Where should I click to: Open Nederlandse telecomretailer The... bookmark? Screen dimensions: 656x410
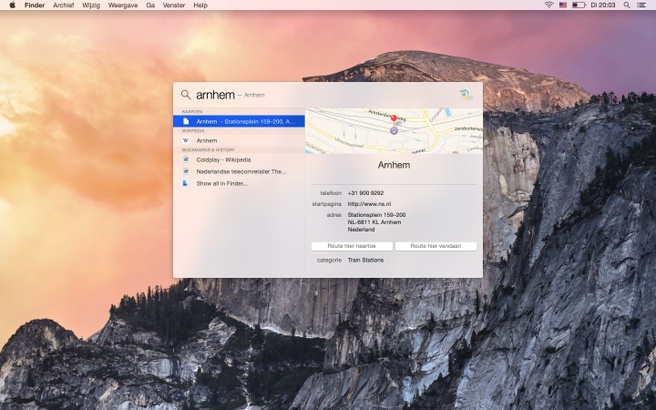(239, 172)
